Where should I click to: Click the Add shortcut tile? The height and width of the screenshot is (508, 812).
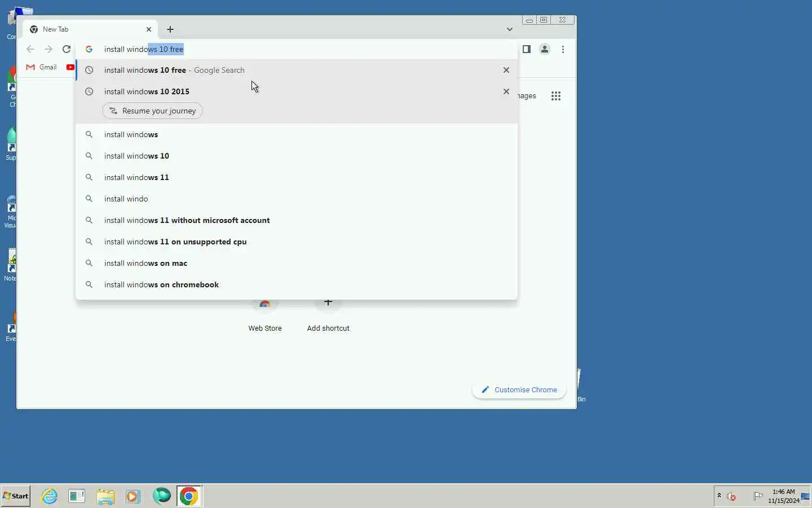pyautogui.click(x=328, y=316)
